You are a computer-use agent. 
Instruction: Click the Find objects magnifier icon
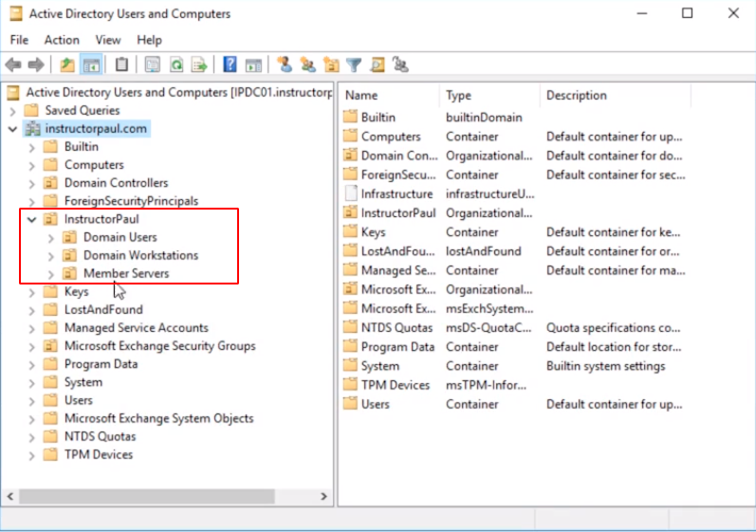pos(378,64)
